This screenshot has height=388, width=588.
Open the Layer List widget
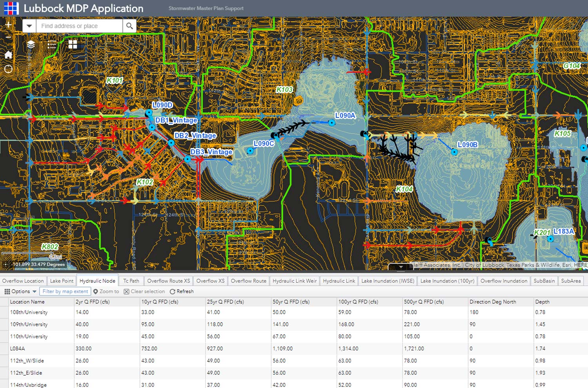click(x=31, y=45)
